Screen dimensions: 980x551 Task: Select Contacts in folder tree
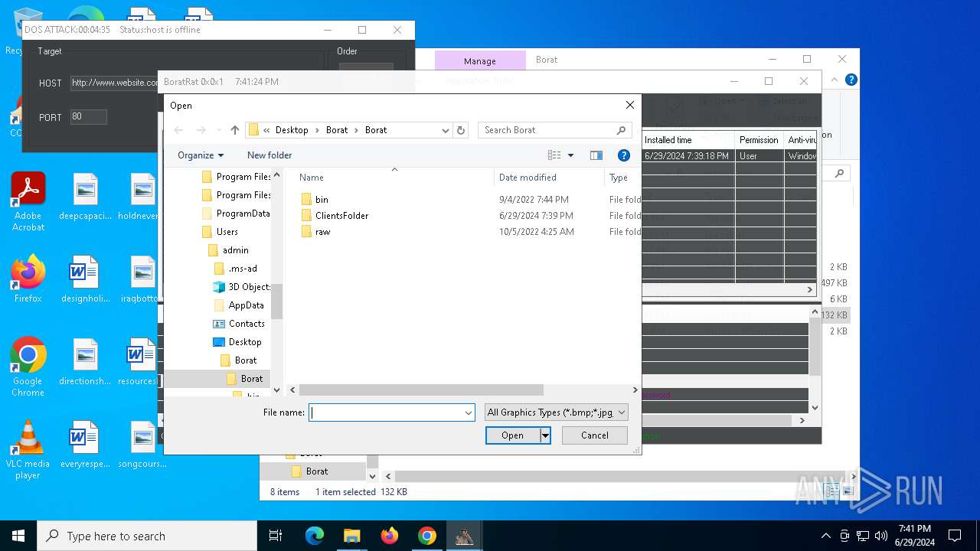[239, 324]
